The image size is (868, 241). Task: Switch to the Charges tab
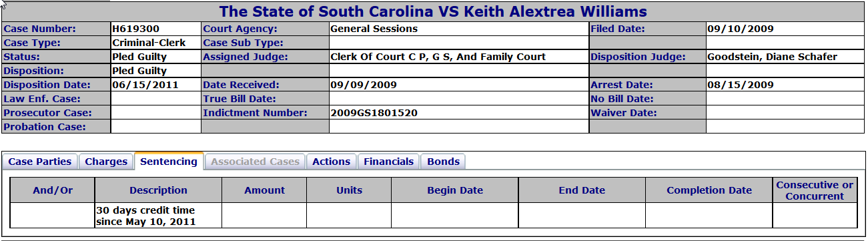pyautogui.click(x=106, y=162)
